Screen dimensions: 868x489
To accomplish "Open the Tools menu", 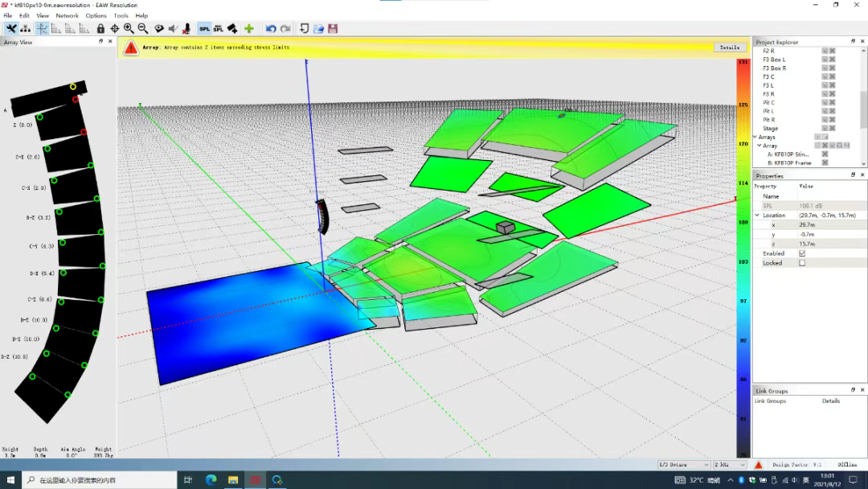I will [121, 15].
